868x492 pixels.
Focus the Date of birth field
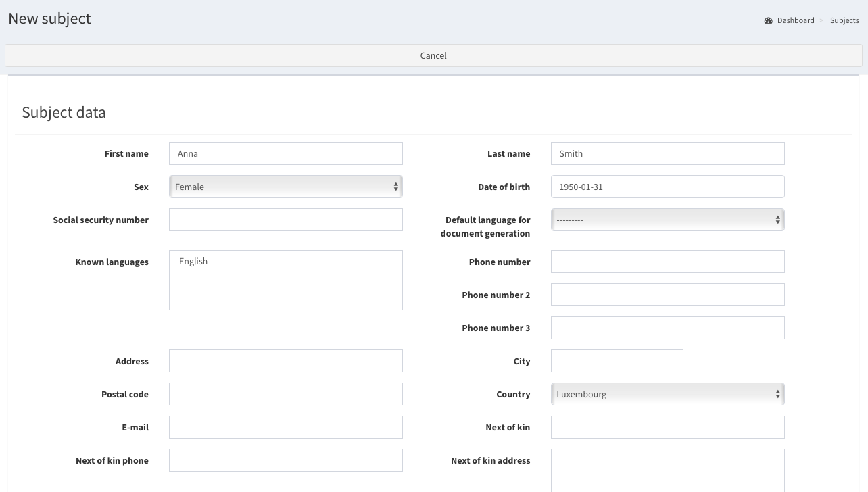(x=667, y=187)
